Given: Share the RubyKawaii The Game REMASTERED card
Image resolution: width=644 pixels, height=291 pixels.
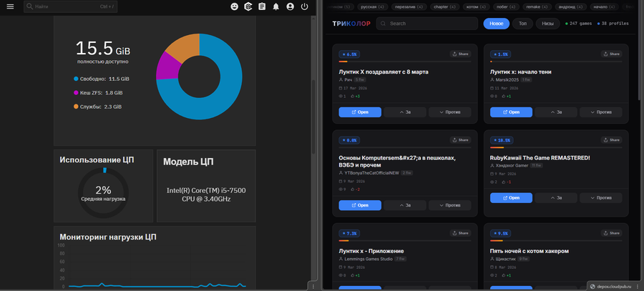Looking at the screenshot, I should tap(612, 140).
